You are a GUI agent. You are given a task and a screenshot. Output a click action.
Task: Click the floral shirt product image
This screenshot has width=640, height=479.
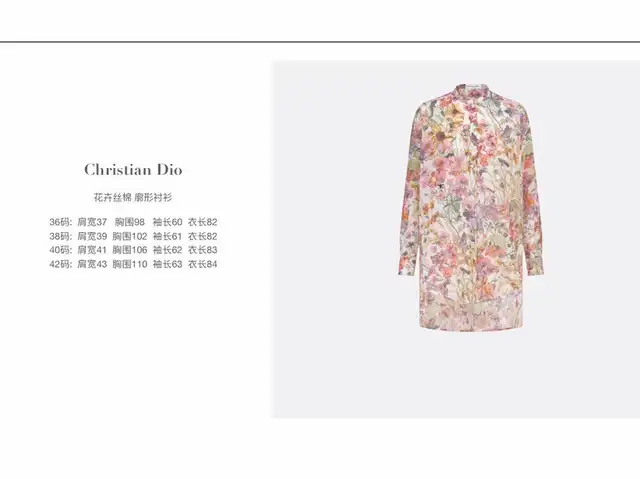coord(471,207)
